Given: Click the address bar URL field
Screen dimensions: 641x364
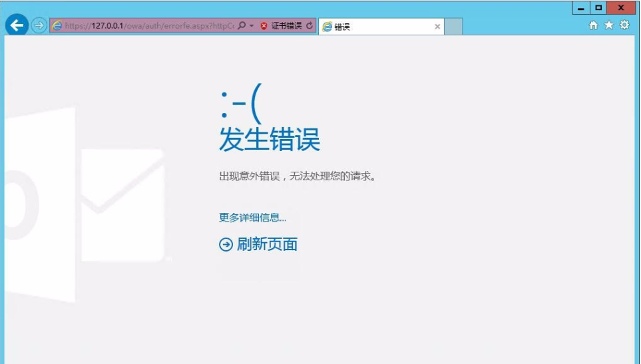Looking at the screenshot, I should coord(149,26).
